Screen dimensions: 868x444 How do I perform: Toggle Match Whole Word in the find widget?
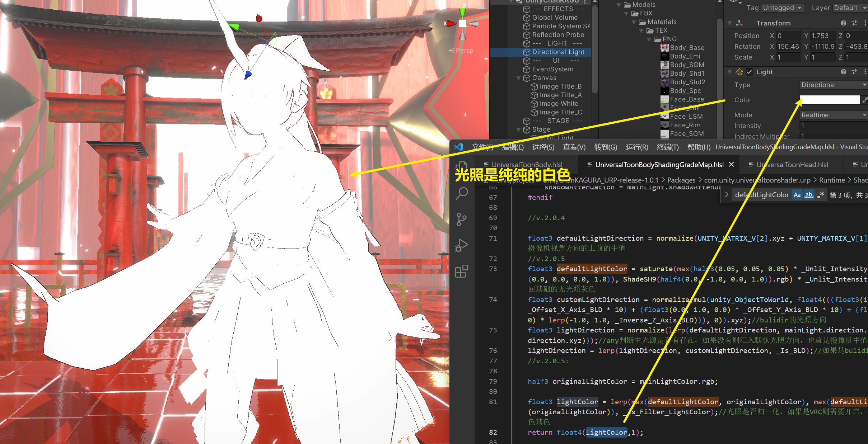809,195
